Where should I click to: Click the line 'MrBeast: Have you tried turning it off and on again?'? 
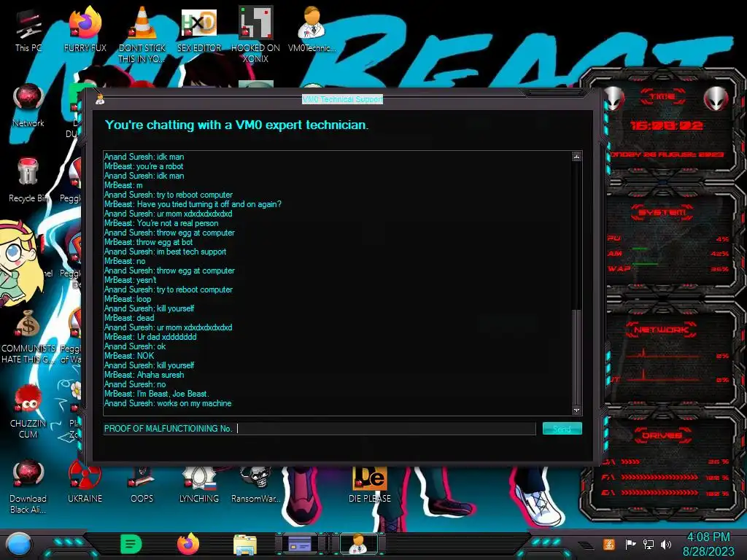(x=193, y=204)
